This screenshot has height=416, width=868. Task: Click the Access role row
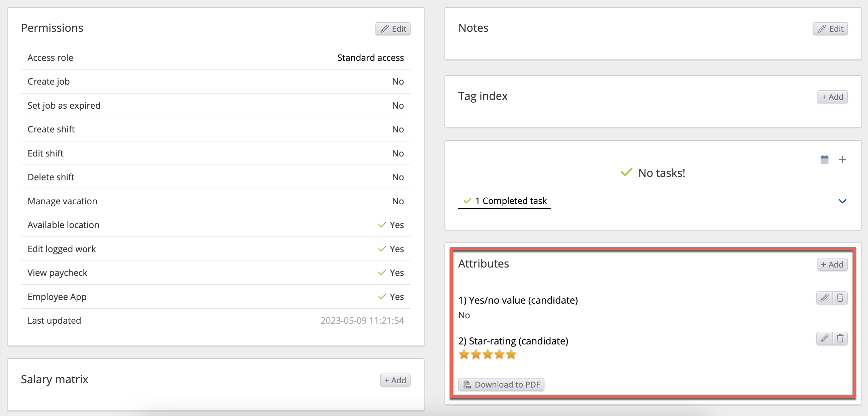215,58
